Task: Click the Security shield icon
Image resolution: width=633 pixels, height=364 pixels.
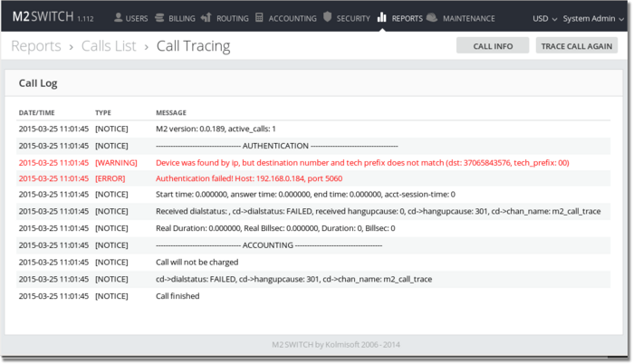Action: [x=326, y=17]
